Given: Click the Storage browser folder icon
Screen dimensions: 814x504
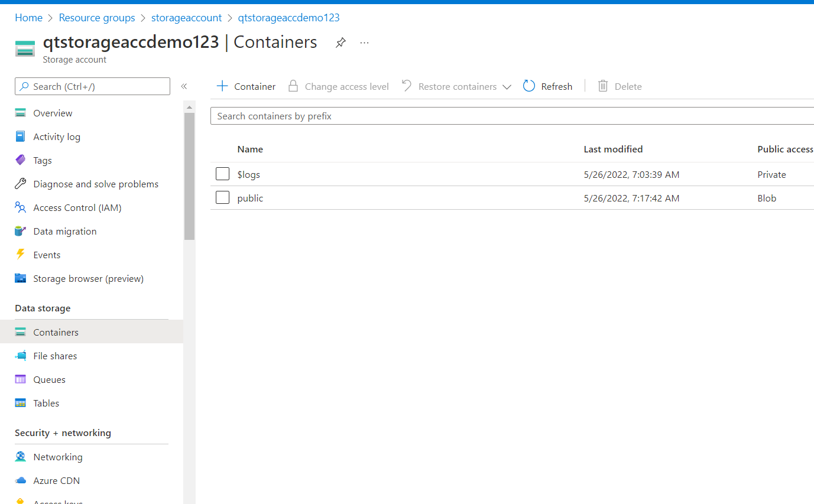Looking at the screenshot, I should point(21,278).
